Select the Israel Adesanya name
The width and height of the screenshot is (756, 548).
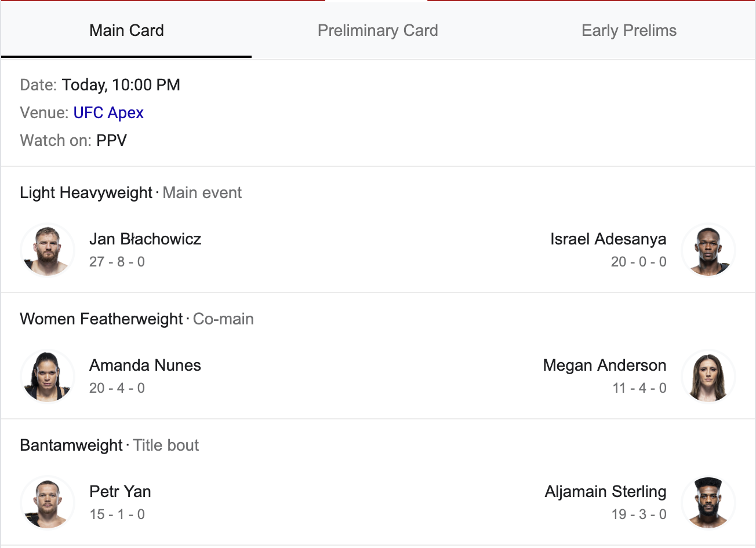click(x=608, y=239)
